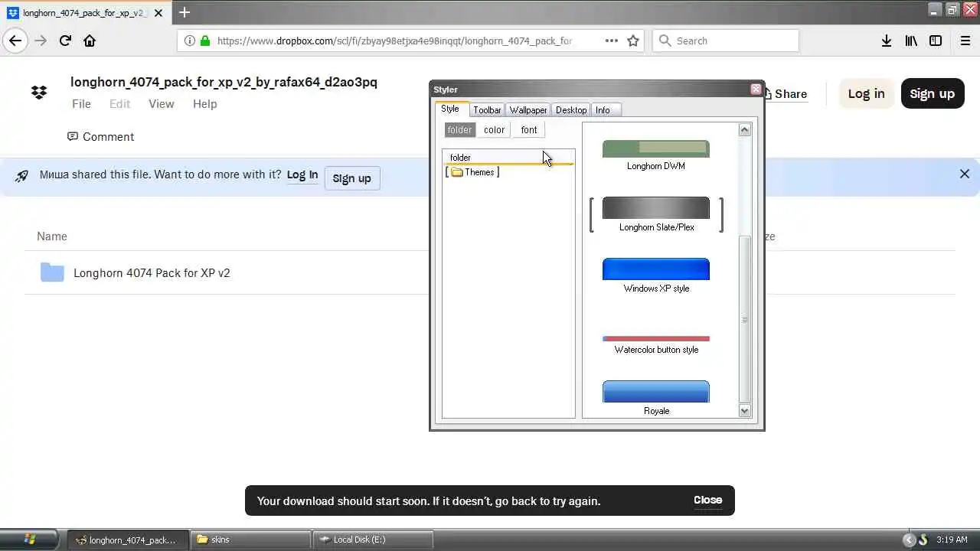The height and width of the screenshot is (551, 980).
Task: Switch to longhorn_4074_pack taskbar window
Action: coord(127,540)
